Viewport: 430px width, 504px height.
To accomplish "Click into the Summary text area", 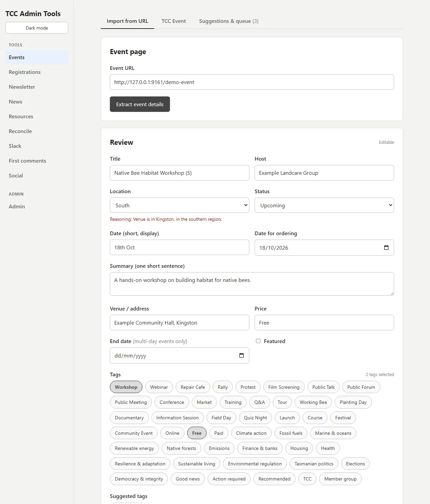I will (x=252, y=284).
